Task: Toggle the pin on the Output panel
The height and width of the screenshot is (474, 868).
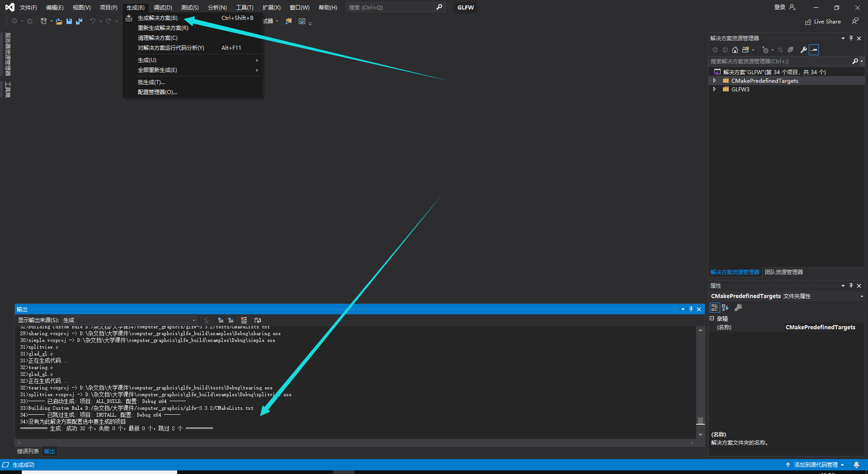Action: 691,309
